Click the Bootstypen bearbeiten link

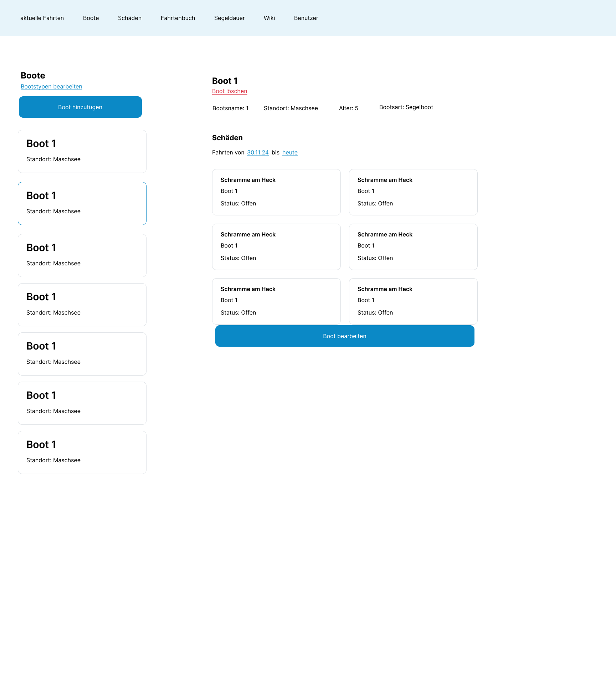51,87
